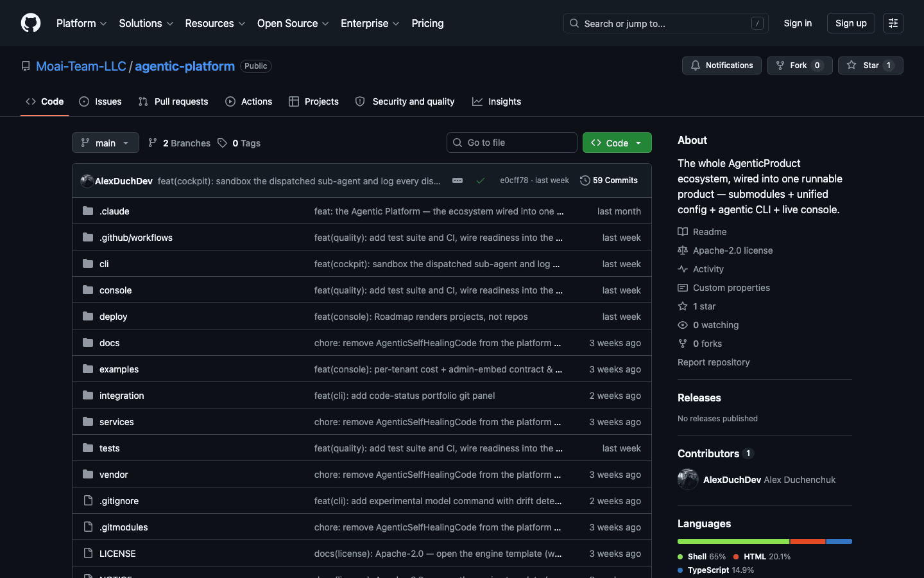Click the Sign up button
924x578 pixels.
(851, 23)
